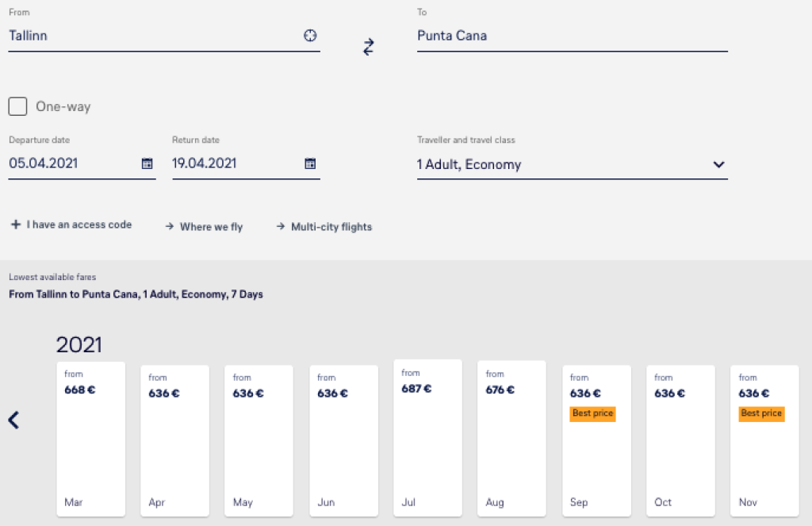Click the locate-me crosshair icon in From field
Image resolution: width=812 pixels, height=526 pixels.
pyautogui.click(x=310, y=36)
